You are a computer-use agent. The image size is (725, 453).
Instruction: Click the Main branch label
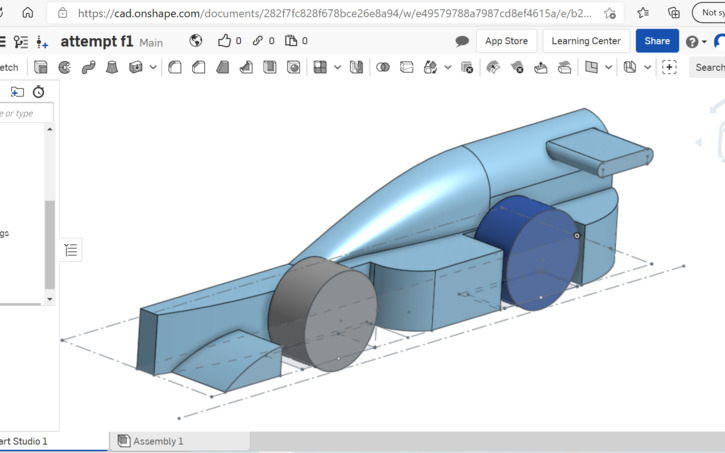(x=151, y=43)
